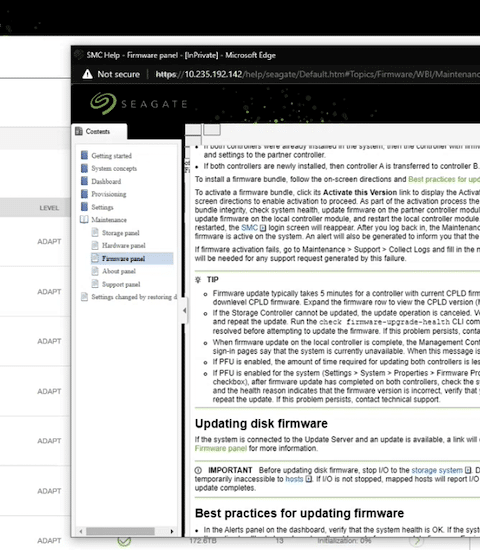Click the Dashboard book icon
Screen dimensions: 480x550
(84, 181)
